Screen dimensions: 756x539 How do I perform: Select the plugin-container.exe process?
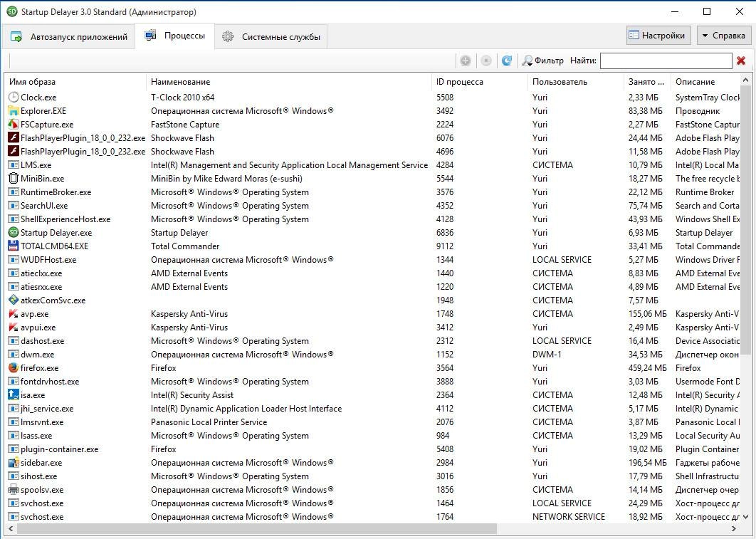[373, 449]
